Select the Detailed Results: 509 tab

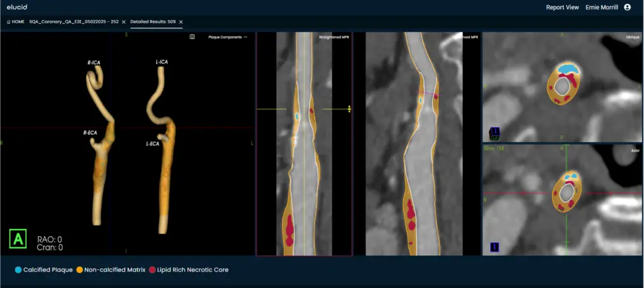click(x=153, y=22)
